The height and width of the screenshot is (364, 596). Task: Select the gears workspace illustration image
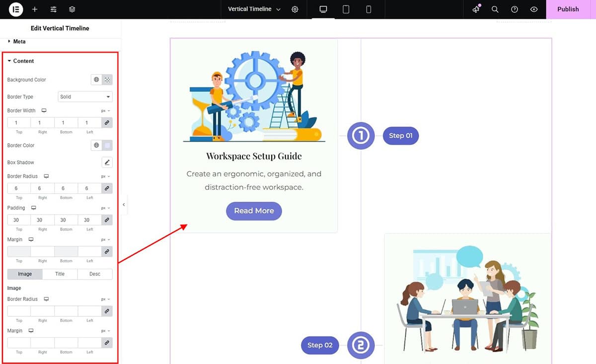[254, 96]
